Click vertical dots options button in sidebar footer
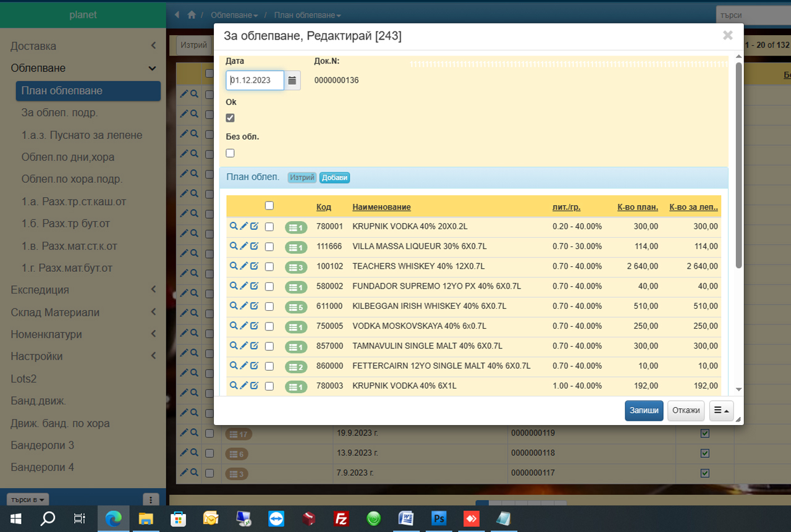The width and height of the screenshot is (791, 532). tap(151, 499)
